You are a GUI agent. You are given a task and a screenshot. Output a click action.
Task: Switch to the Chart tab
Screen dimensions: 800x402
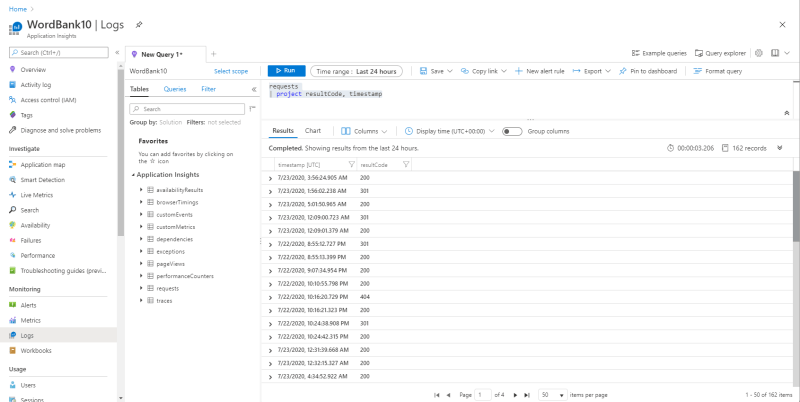(x=313, y=131)
